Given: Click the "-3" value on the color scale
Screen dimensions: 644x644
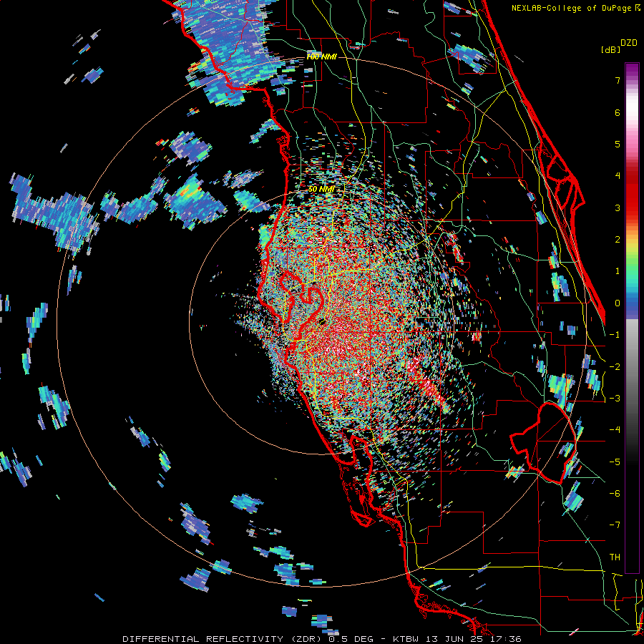Looking at the screenshot, I should 615,399.
